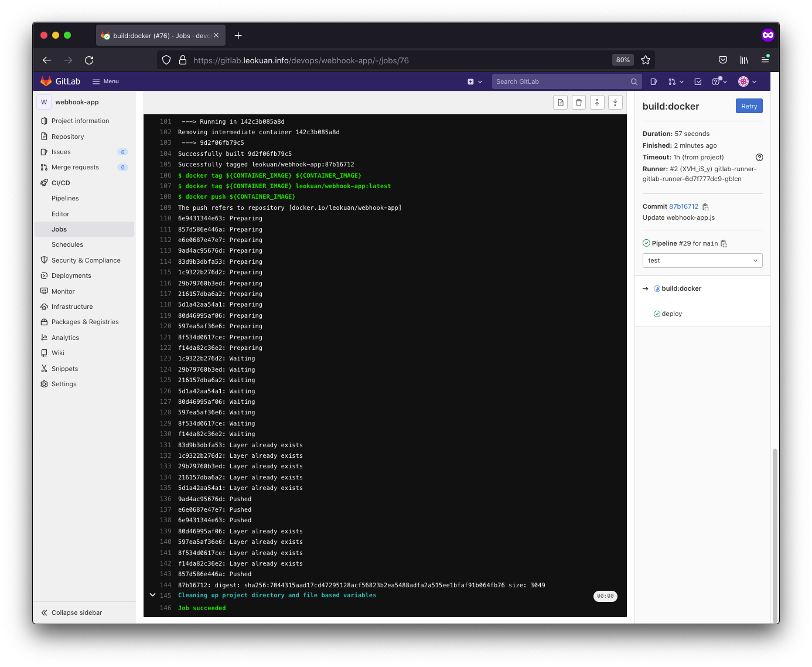Open the To-Do list checkmark icon

click(698, 82)
